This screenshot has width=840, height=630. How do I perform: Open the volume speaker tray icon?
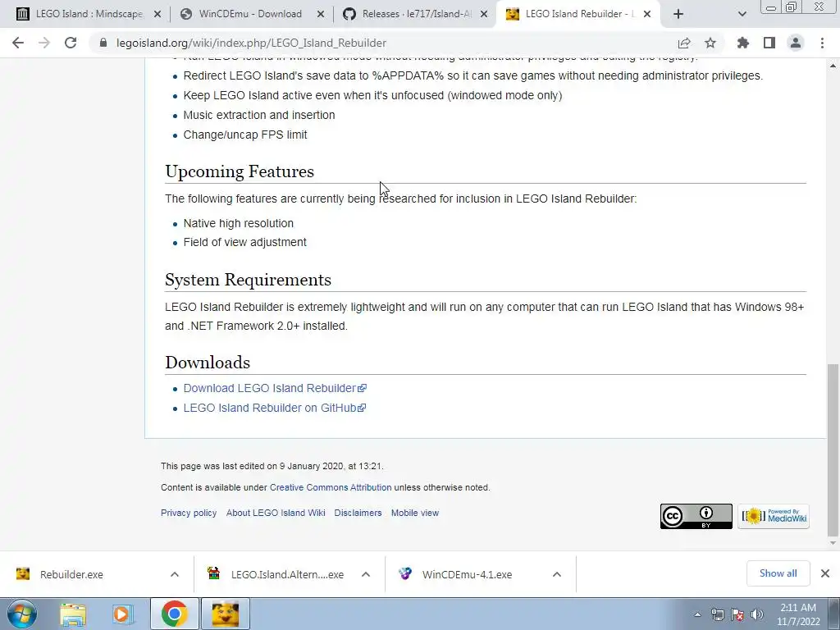tap(757, 614)
